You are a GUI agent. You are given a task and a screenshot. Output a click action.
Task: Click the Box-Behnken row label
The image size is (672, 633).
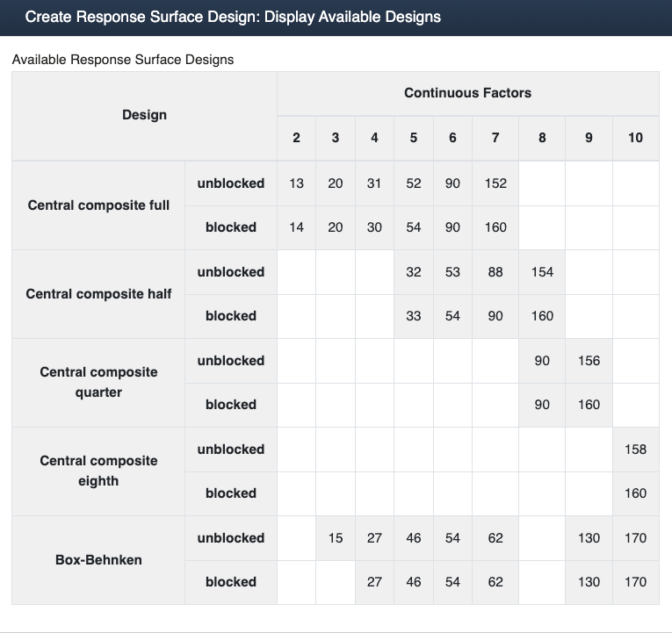click(98, 559)
